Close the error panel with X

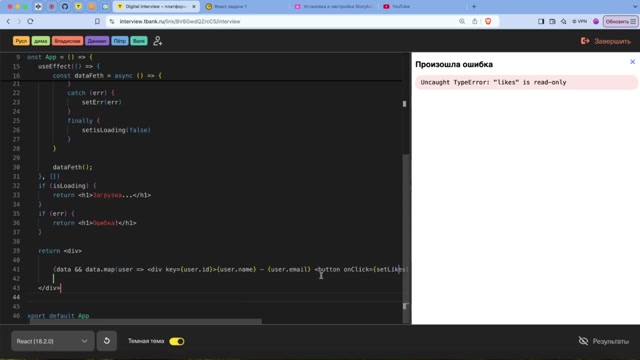tap(632, 62)
